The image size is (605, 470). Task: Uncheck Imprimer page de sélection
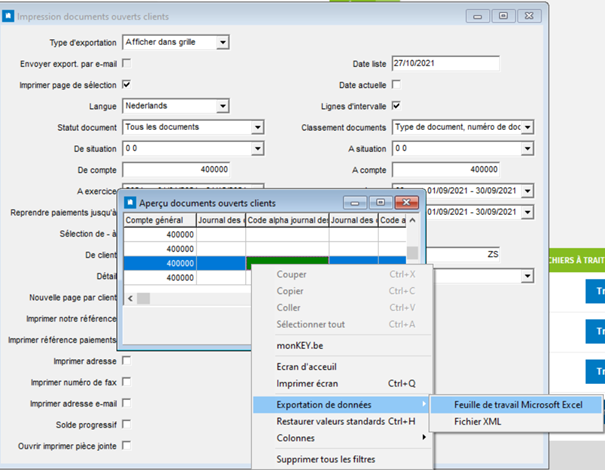coord(127,85)
